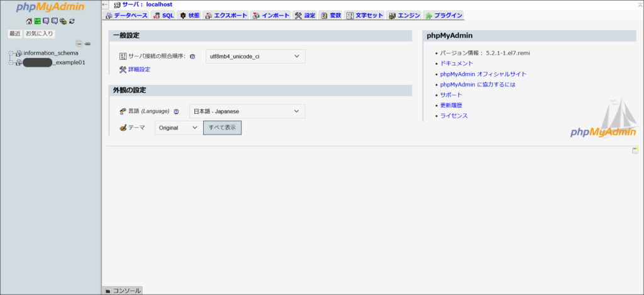Expand the information_schema tree node
Screen dimensions: 644x295
coord(11,53)
